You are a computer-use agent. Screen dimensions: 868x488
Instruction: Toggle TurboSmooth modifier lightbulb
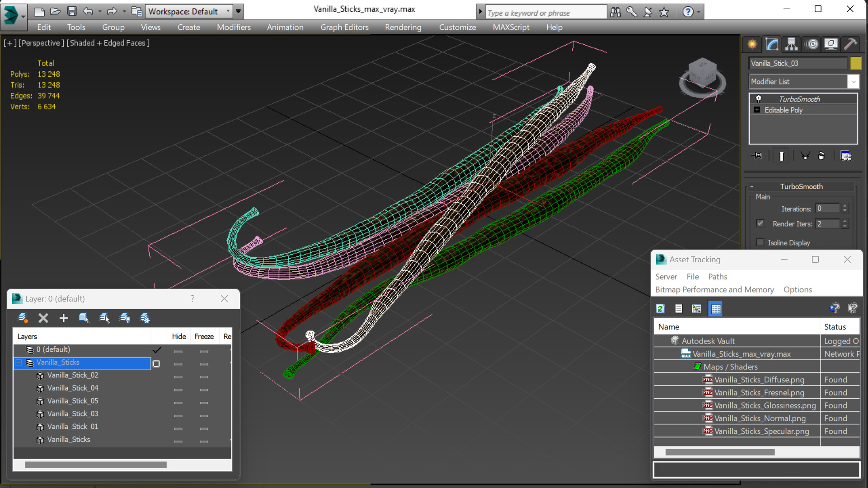[x=758, y=99]
